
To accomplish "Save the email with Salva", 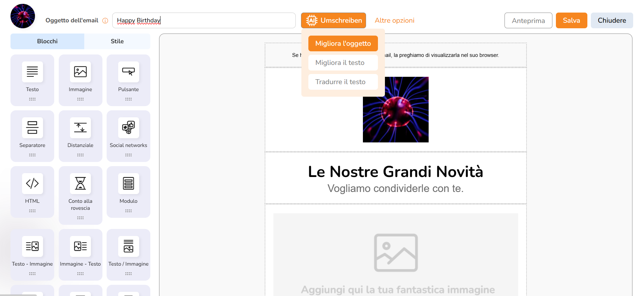I will coord(571,21).
